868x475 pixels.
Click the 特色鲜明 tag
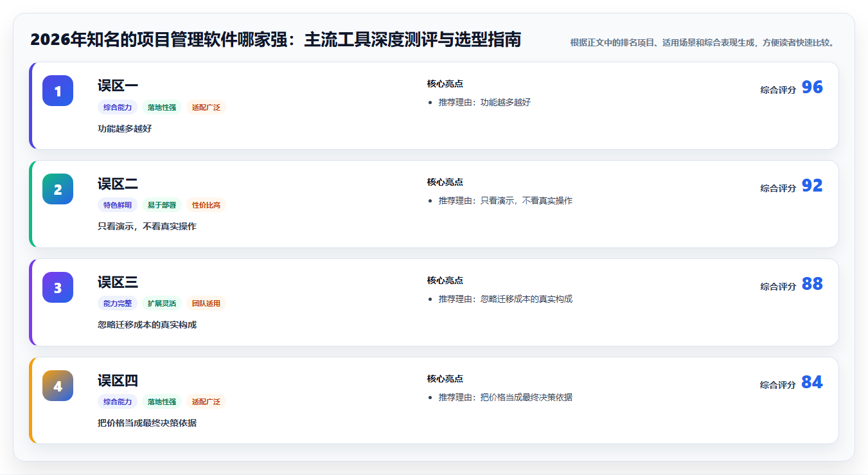click(x=118, y=206)
